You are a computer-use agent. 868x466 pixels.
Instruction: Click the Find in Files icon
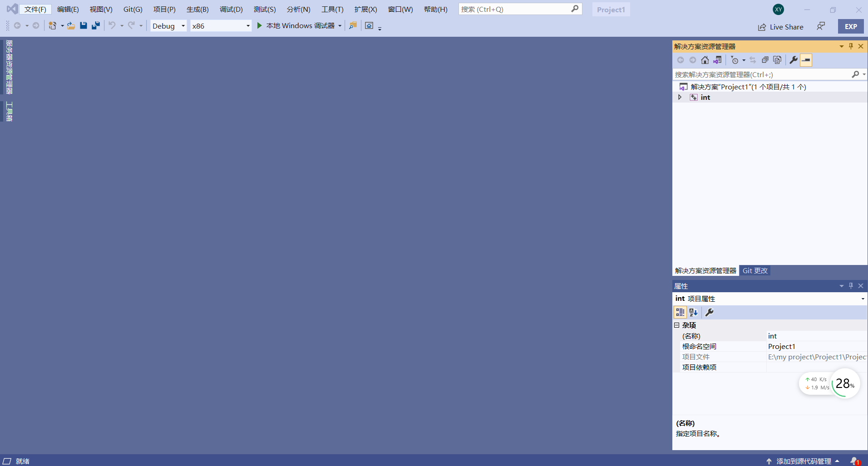(x=353, y=26)
